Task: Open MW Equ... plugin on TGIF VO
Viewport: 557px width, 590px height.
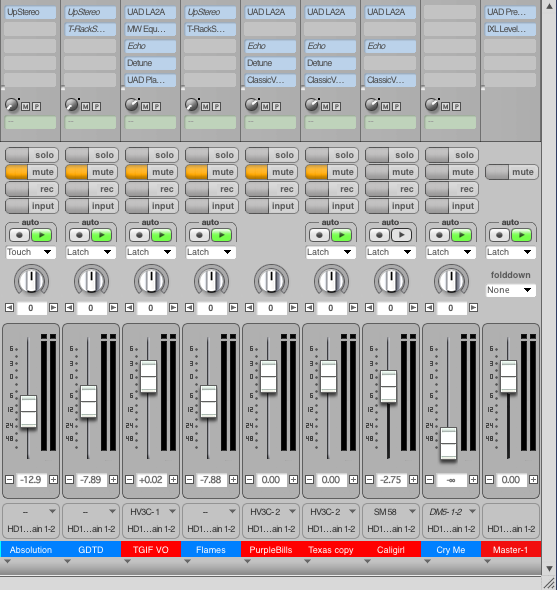Action: click(x=151, y=29)
